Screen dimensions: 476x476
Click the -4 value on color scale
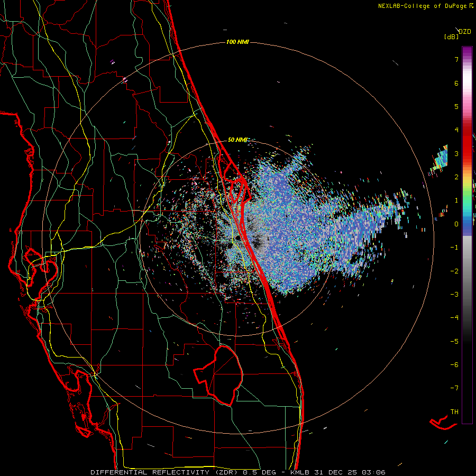click(x=454, y=318)
